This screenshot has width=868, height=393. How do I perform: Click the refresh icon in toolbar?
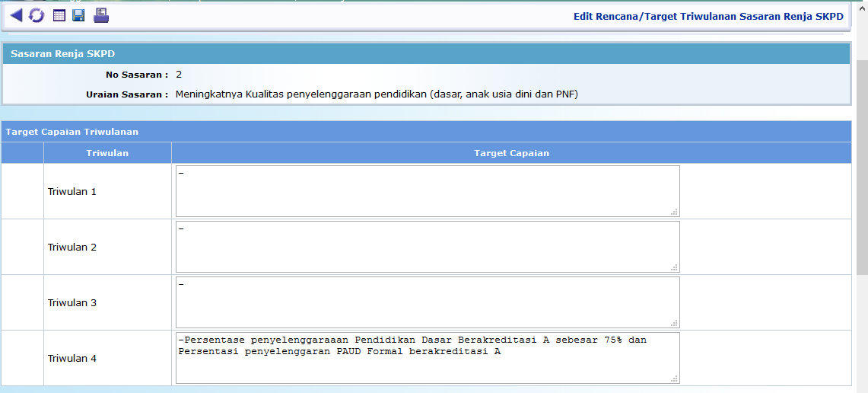[37, 15]
